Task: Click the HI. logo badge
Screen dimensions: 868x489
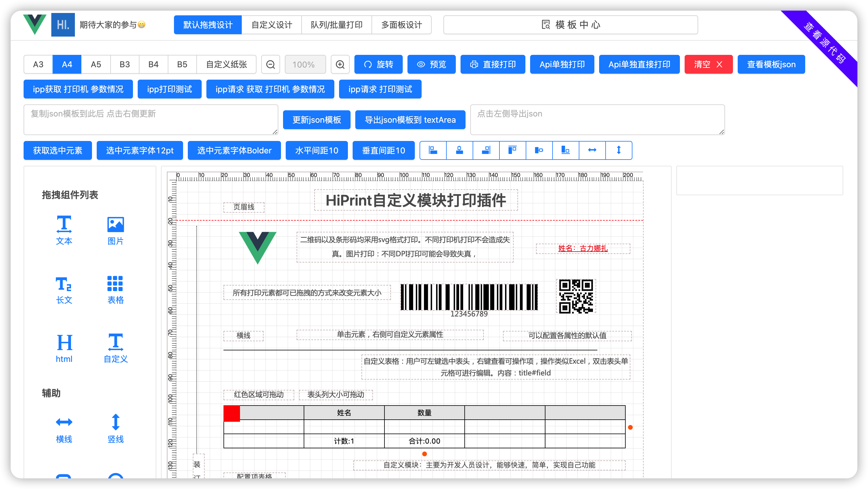Action: (63, 24)
